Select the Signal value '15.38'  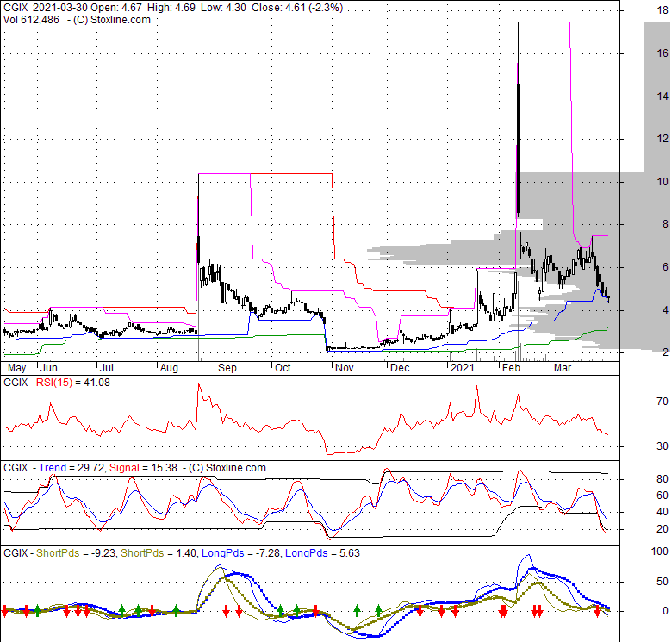165,468
